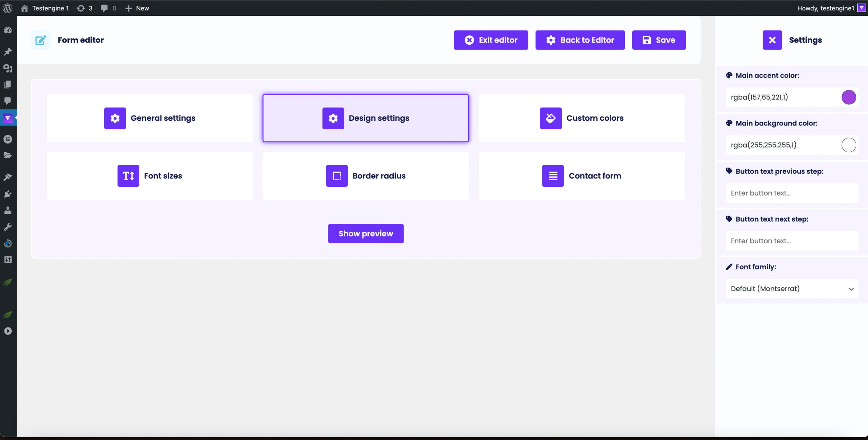Open the Elementor sidebar icon
Image resolution: width=868 pixels, height=440 pixels.
pyautogui.click(x=8, y=139)
